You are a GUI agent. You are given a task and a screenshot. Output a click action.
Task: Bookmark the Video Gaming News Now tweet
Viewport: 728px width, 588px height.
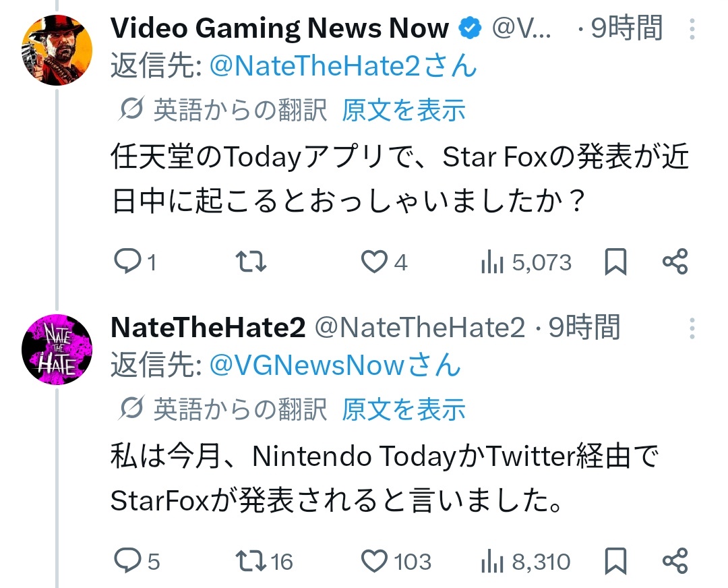tap(615, 262)
